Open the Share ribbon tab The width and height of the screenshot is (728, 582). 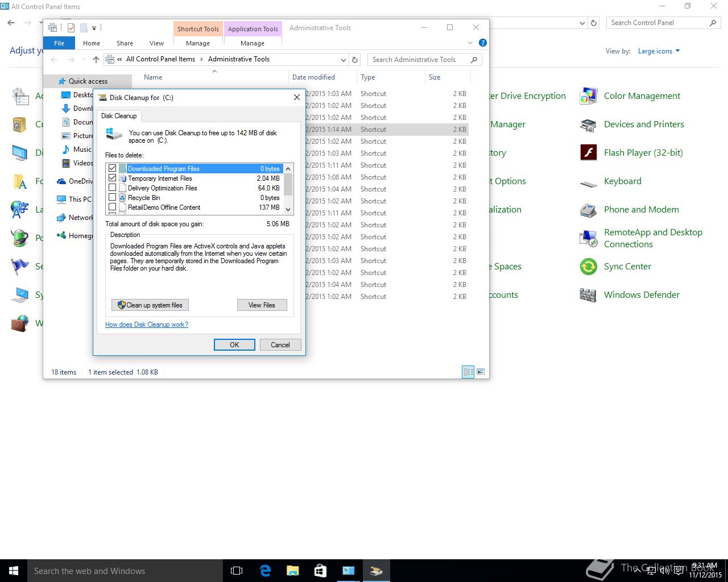pos(125,43)
